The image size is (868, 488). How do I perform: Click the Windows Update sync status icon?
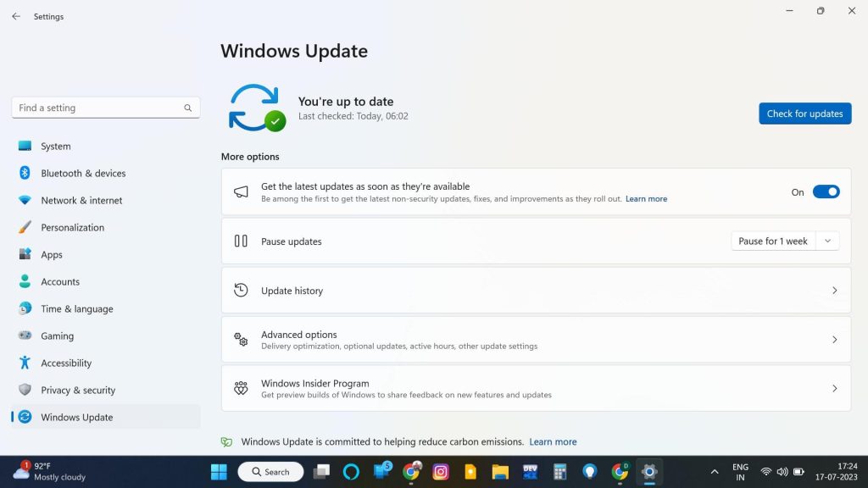[257, 108]
